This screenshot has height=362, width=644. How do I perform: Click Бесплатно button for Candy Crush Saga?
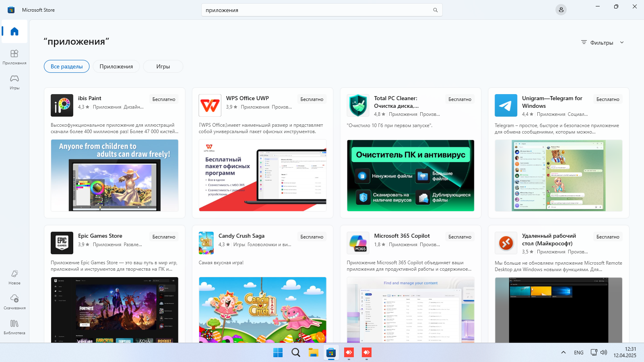point(312,237)
